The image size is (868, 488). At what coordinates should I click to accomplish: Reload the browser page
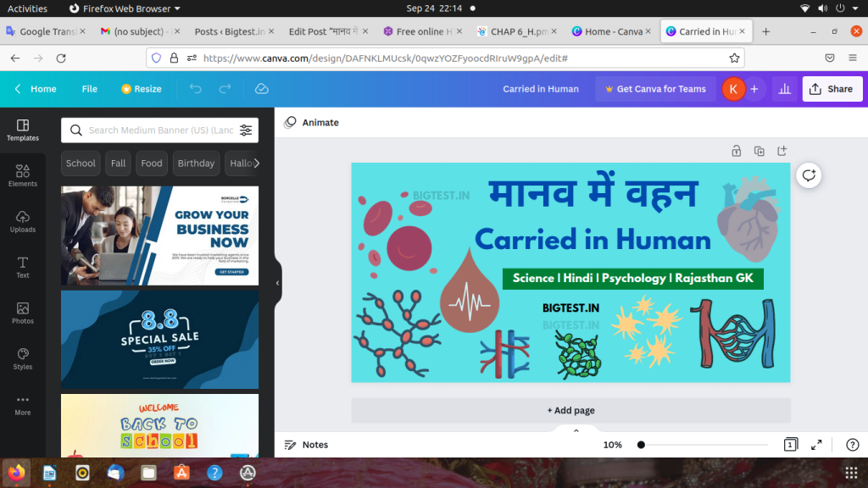pyautogui.click(x=61, y=58)
